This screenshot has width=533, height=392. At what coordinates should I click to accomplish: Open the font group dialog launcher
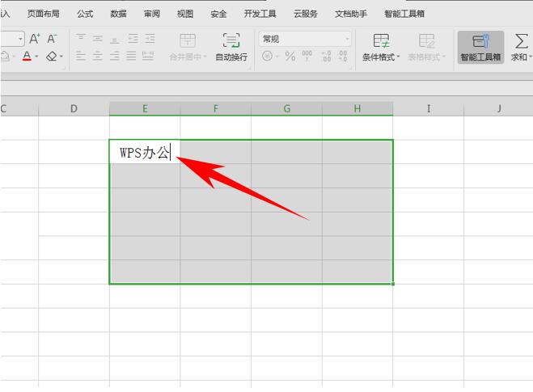pos(64,68)
